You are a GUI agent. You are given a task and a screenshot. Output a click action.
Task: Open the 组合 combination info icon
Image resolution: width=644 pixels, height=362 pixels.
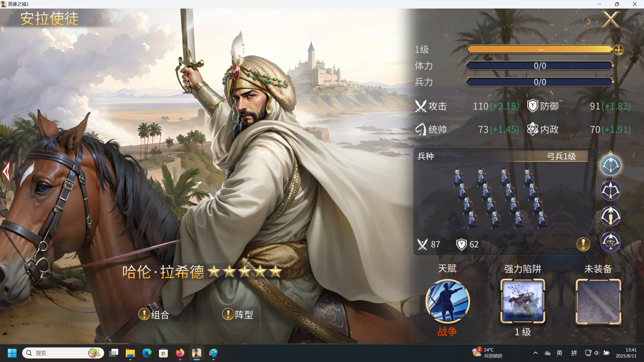(x=144, y=314)
